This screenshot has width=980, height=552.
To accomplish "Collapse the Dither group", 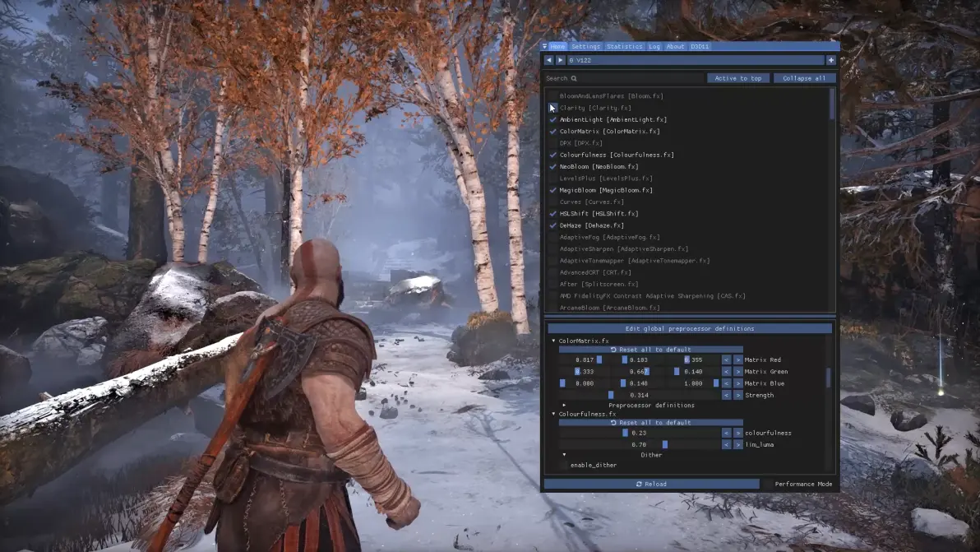I will [564, 455].
